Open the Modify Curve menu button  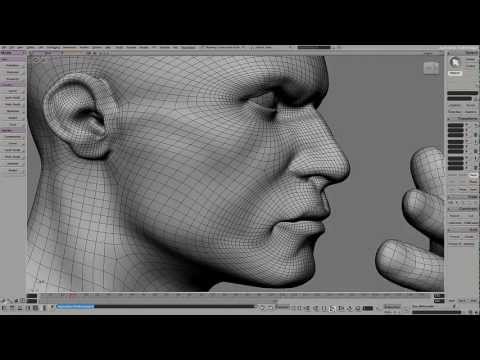[13, 143]
